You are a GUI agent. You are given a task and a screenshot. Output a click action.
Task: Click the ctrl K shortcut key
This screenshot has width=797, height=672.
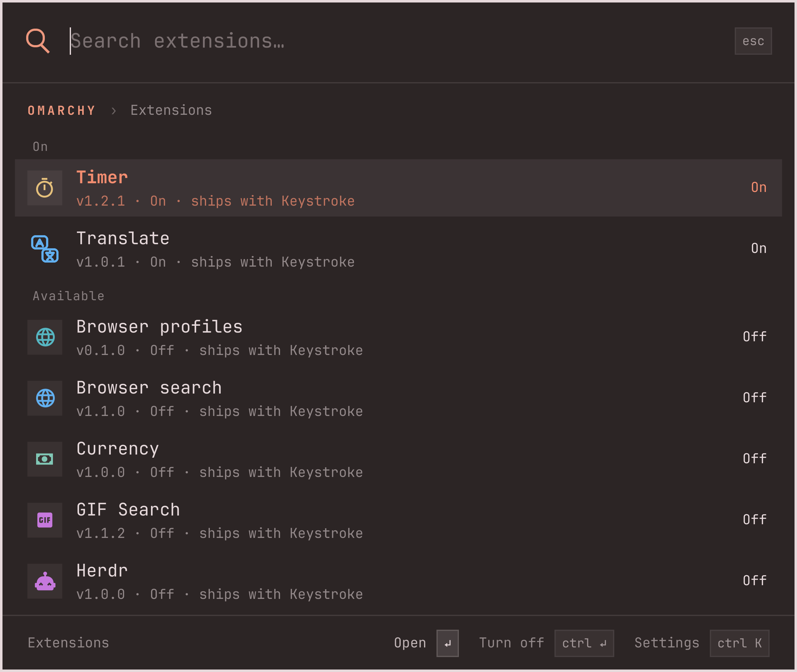pyautogui.click(x=739, y=643)
